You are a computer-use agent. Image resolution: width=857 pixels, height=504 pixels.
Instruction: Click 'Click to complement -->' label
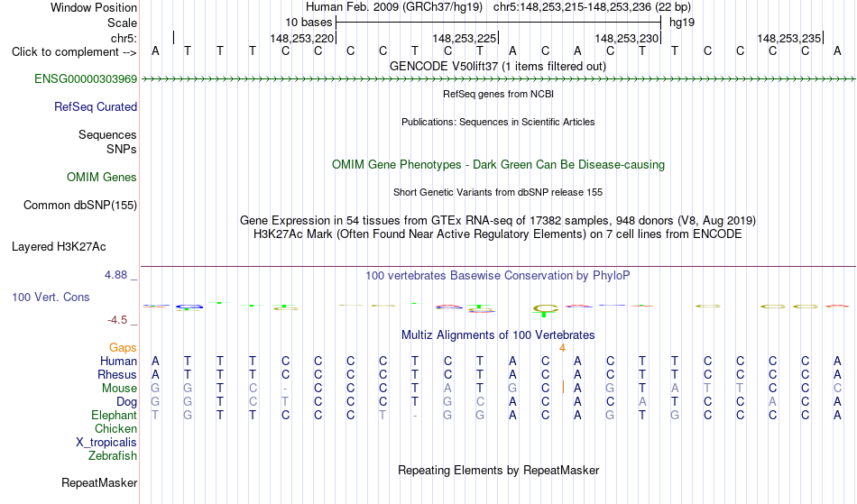click(x=74, y=52)
